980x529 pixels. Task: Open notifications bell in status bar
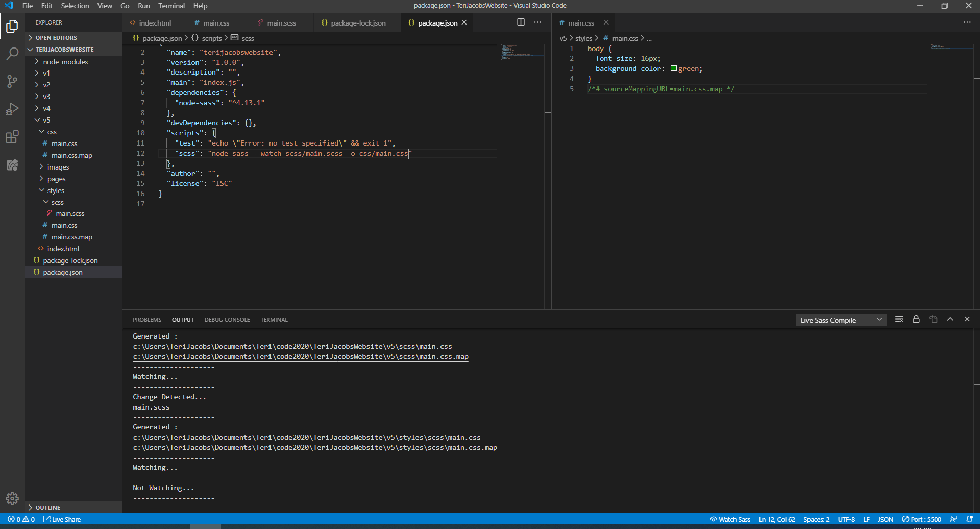pos(969,519)
